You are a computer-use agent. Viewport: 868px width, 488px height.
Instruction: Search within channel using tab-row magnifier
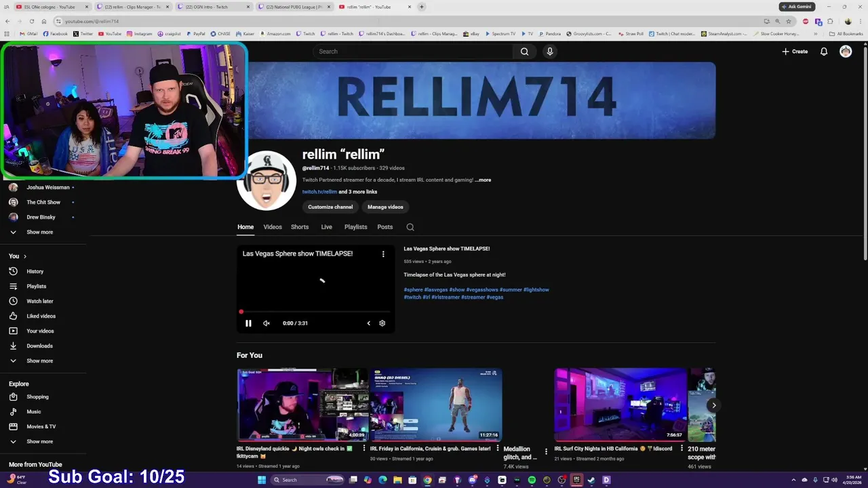point(410,227)
